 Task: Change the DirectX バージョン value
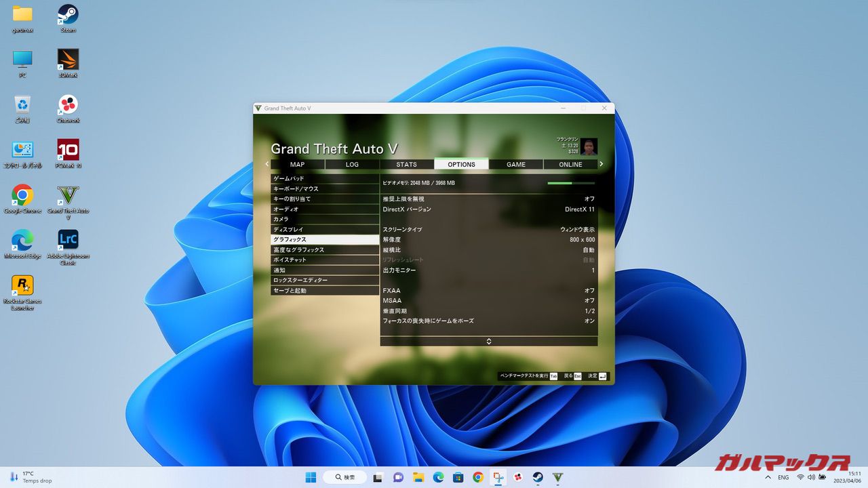tap(488, 209)
